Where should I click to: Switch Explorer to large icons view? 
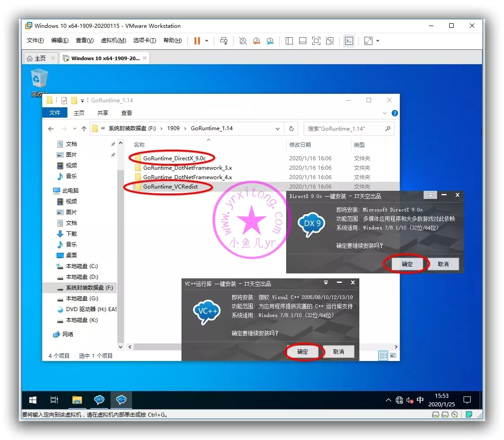coord(393,356)
